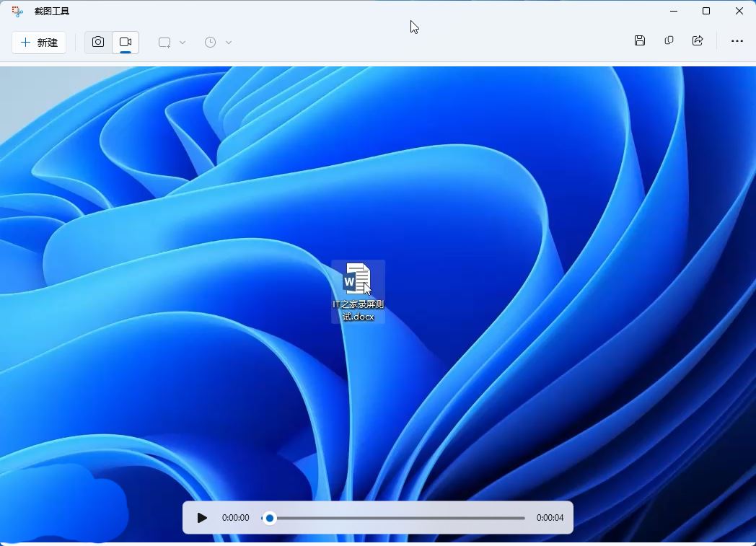Switch to video recording mode
Viewport: 756px width, 546px height.
point(126,43)
